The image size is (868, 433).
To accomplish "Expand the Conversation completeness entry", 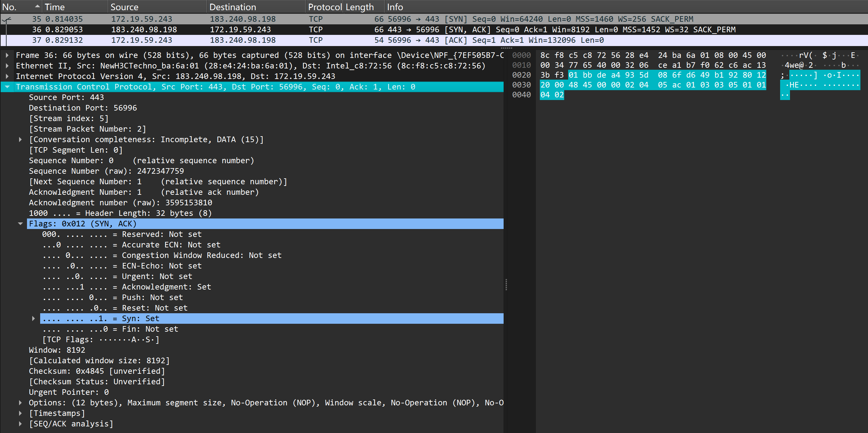I will pos(20,140).
